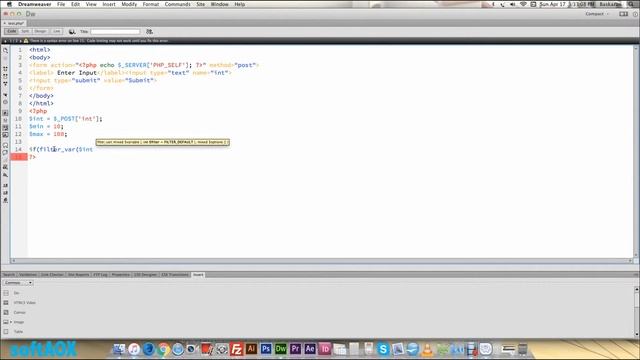Click the filter_var code hint tooltip
The image size is (640, 360).
click(162, 142)
